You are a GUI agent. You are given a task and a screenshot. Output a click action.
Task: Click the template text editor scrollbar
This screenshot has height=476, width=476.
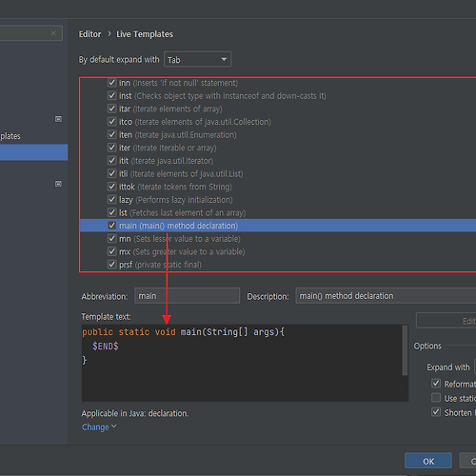[x=405, y=350]
